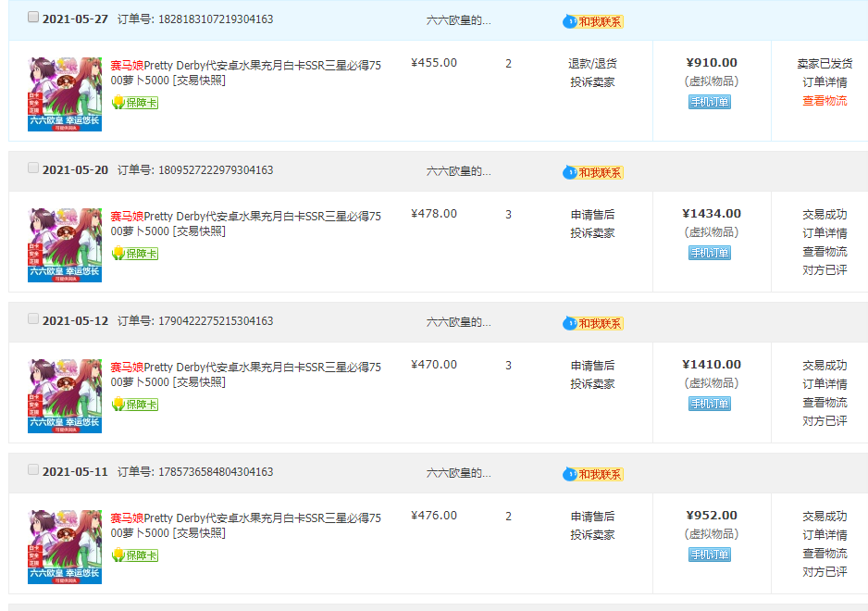Open seller 六六欧皇的... on 2021-05-11 order

click(x=458, y=473)
